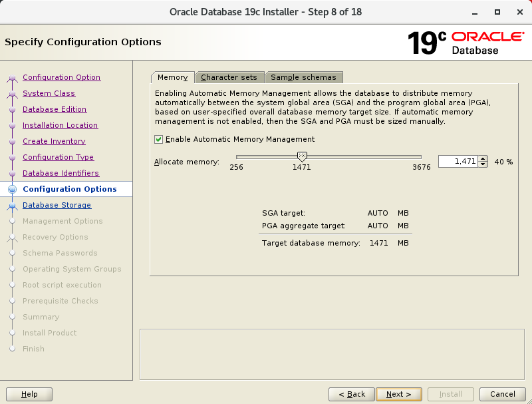The width and height of the screenshot is (532, 404).
Task: Switch to the Character sets tab
Action: tap(229, 77)
